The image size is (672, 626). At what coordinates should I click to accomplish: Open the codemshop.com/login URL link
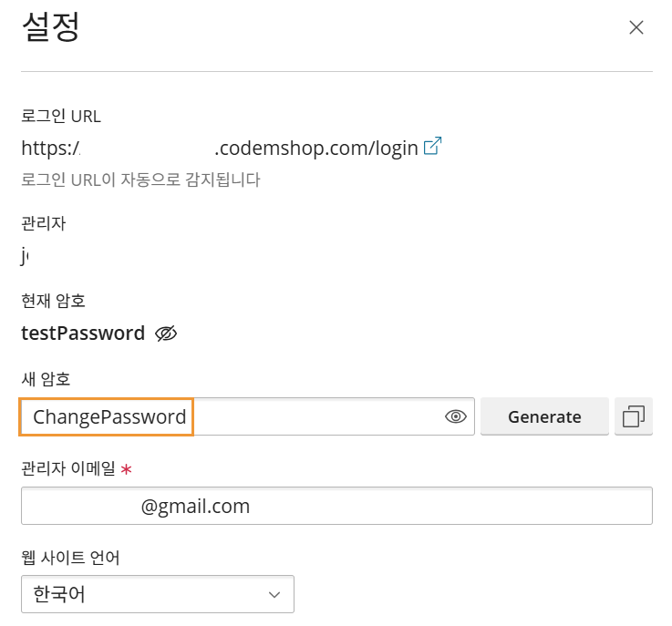point(315,147)
